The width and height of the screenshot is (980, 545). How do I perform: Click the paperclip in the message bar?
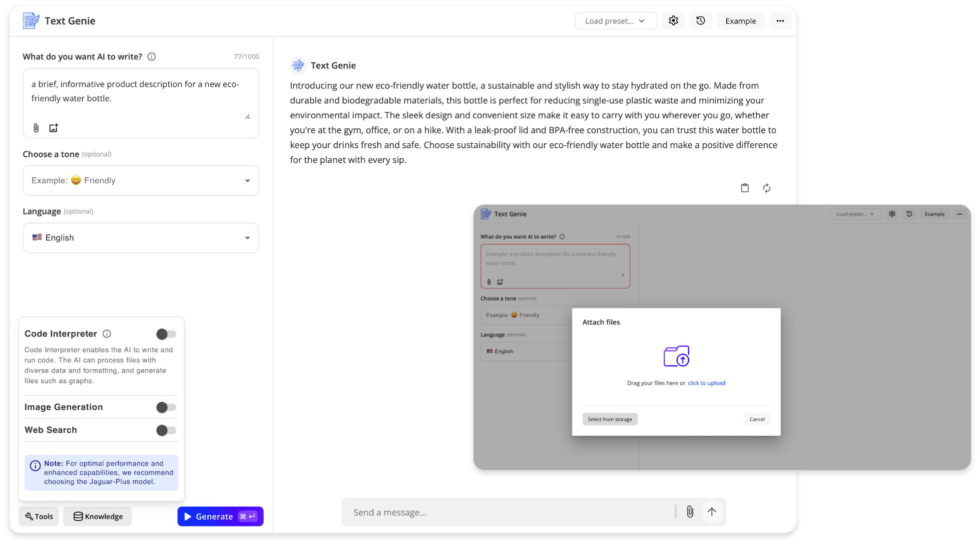pyautogui.click(x=690, y=512)
